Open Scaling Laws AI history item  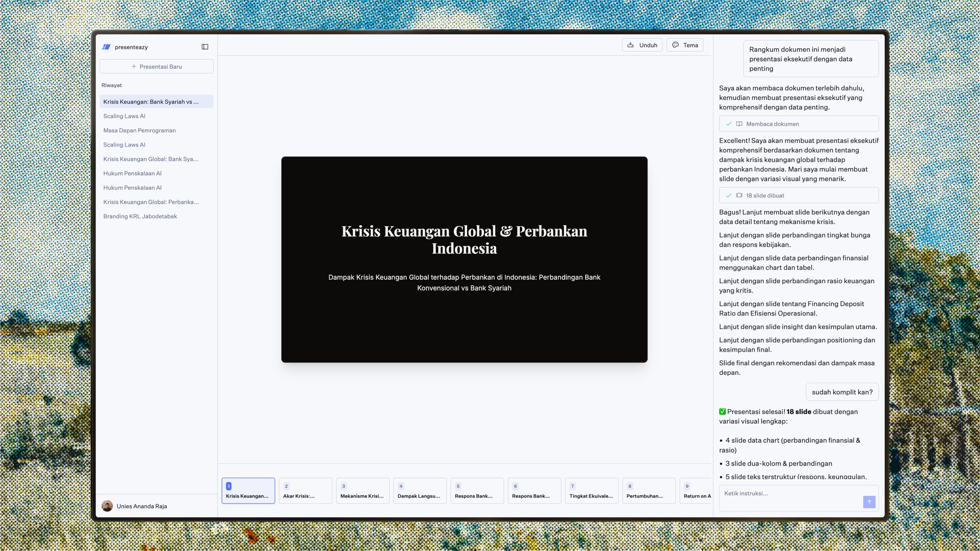coord(124,116)
